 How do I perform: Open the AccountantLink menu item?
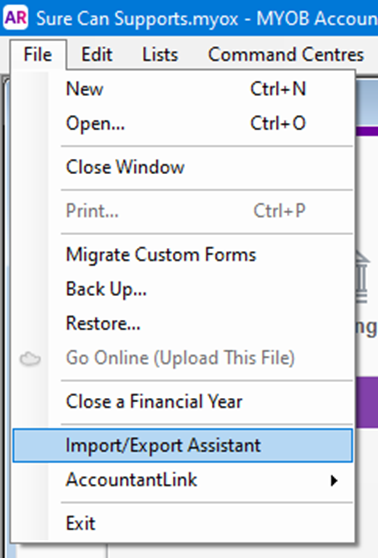pos(183,480)
